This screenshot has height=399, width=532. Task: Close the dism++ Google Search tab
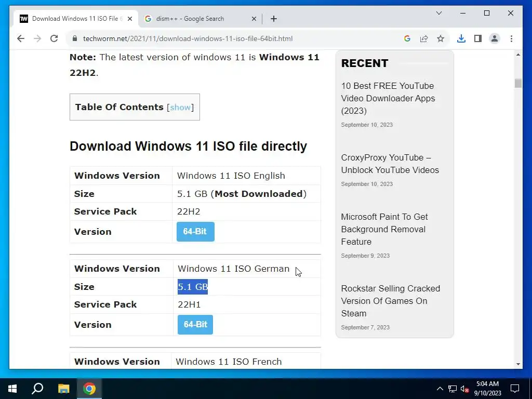[254, 19]
